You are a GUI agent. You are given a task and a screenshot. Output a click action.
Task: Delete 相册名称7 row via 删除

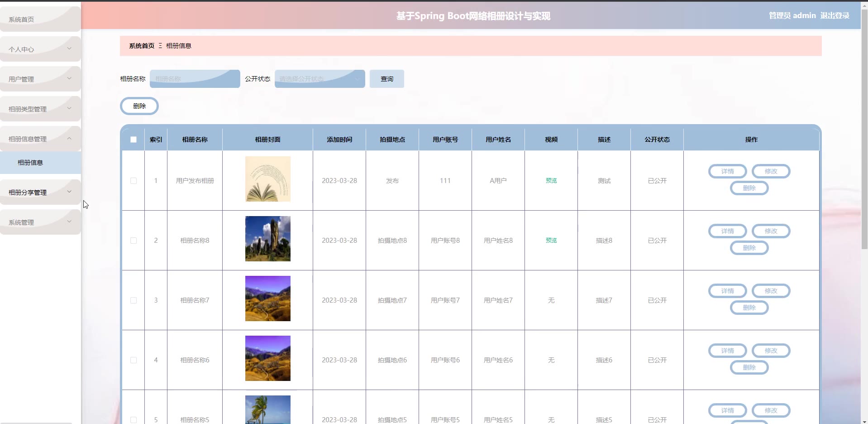point(749,308)
